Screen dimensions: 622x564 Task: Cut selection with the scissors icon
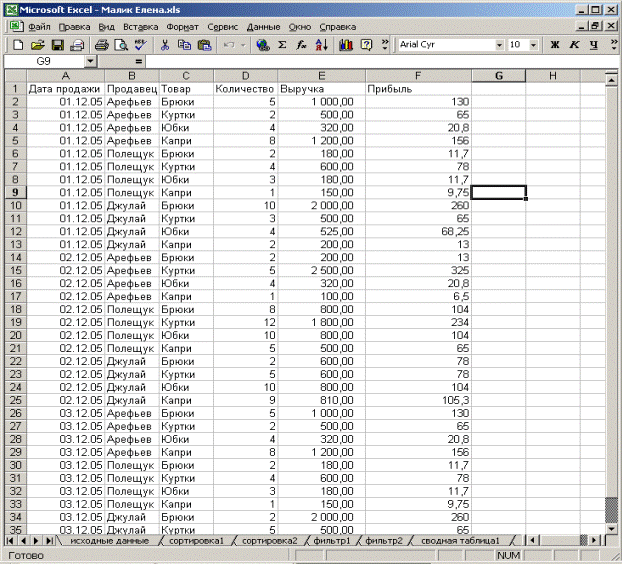point(165,45)
